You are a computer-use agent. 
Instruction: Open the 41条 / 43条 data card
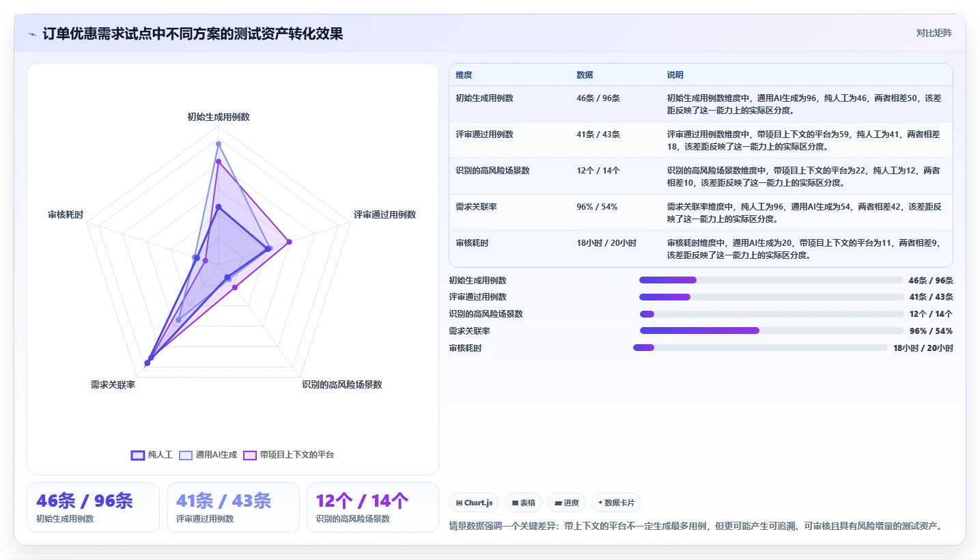click(x=233, y=507)
